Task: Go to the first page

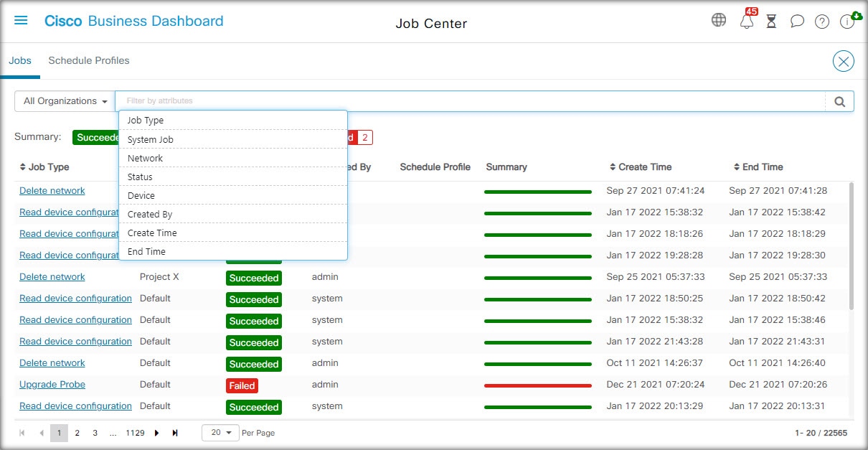Action: coord(22,433)
